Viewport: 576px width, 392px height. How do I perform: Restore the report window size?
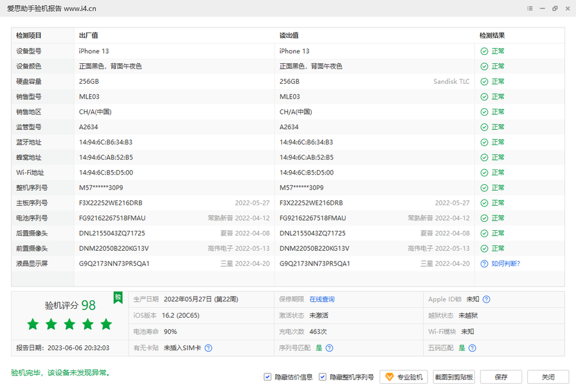pos(555,8)
